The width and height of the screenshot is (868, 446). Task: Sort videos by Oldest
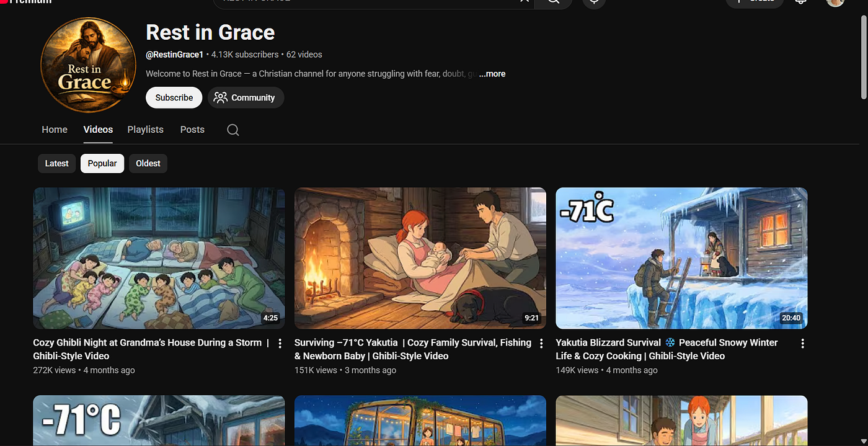tap(148, 163)
